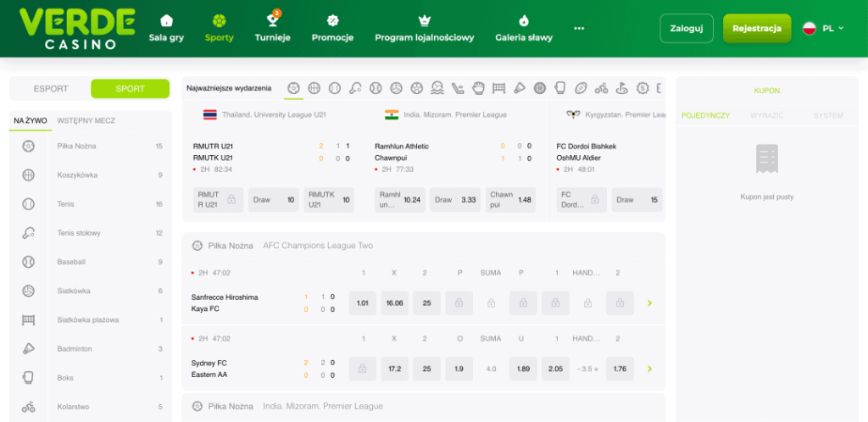Select the WYRAZIĆ coupon tab
Viewport: 868px width, 422px height.
click(x=766, y=115)
